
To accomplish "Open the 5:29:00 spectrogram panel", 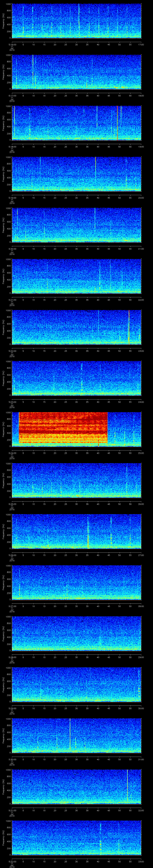I will [x=76, y=685].
